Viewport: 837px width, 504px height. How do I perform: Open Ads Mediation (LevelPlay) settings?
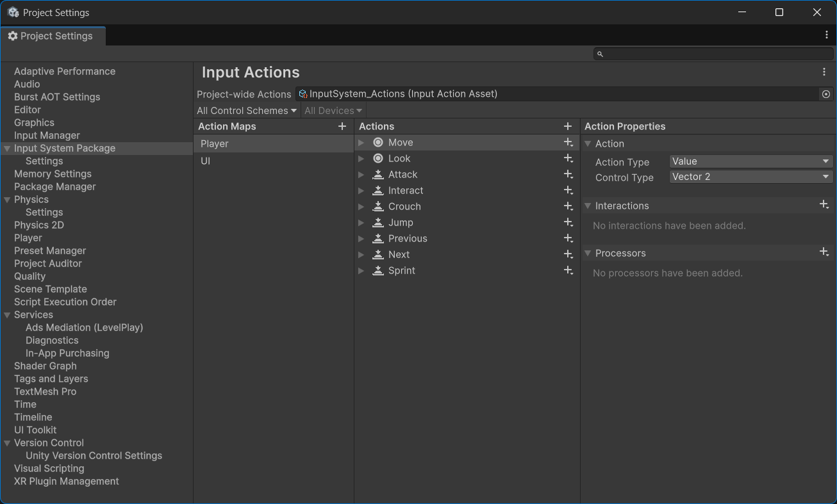(x=85, y=327)
